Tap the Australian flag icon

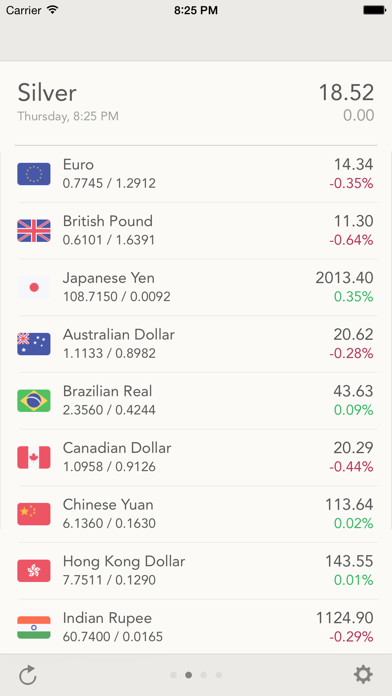tap(34, 344)
